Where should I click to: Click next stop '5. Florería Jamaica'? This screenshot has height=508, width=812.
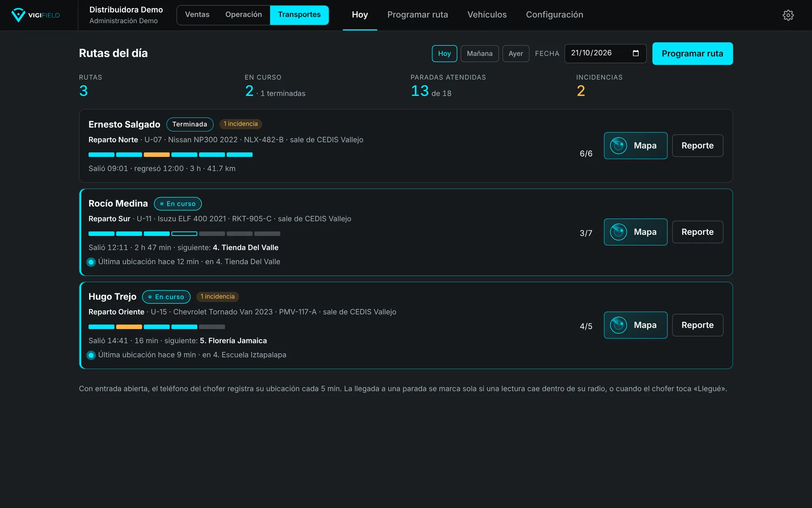(233, 341)
